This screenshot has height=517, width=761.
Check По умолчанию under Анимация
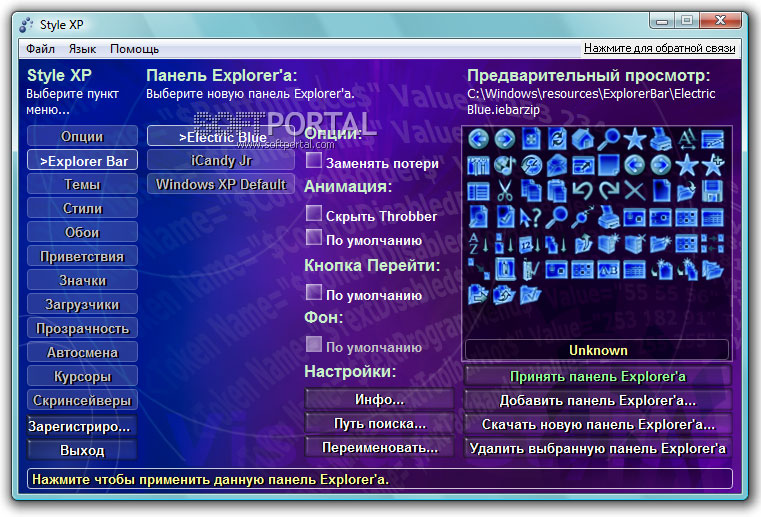[x=314, y=237]
